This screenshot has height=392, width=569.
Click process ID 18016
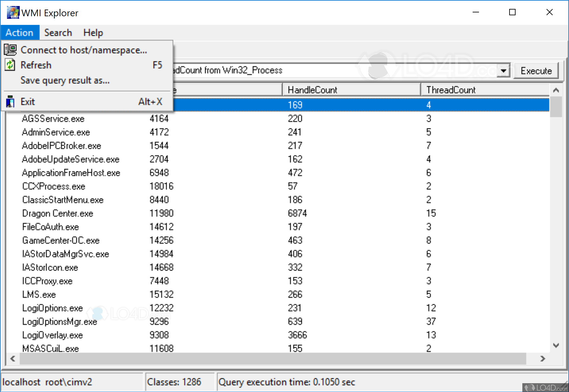[x=162, y=186]
